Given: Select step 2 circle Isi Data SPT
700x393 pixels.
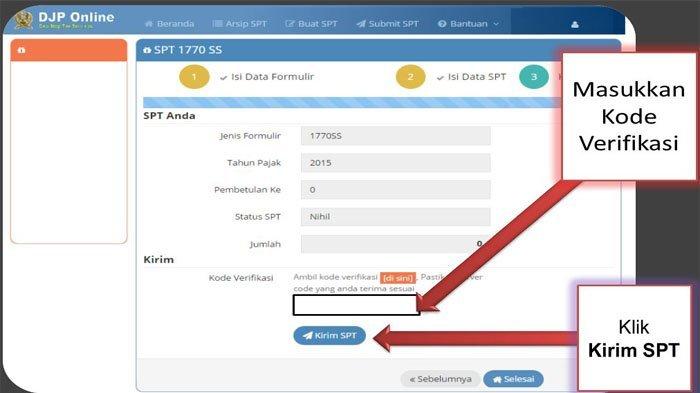Looking at the screenshot, I should pyautogui.click(x=411, y=77).
